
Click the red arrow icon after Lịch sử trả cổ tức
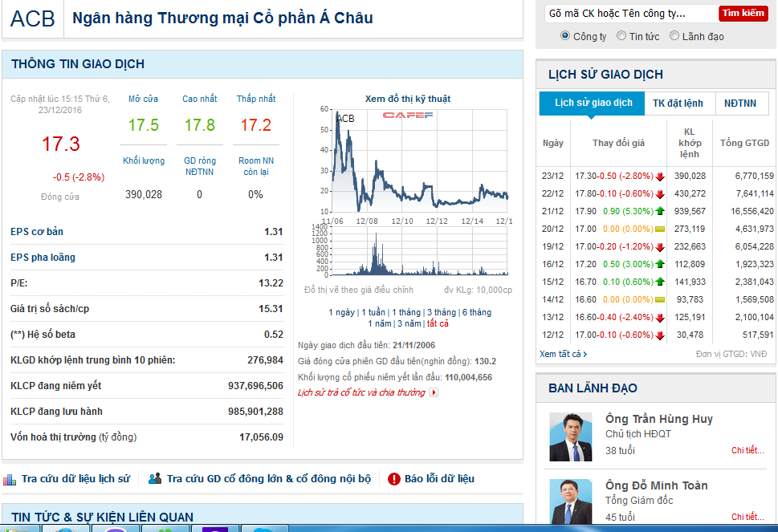click(x=434, y=392)
